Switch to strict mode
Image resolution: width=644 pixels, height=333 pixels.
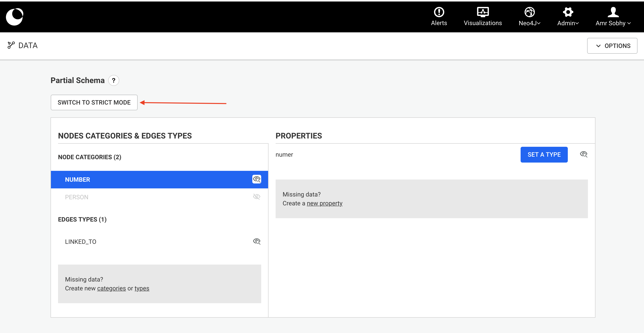click(x=94, y=102)
